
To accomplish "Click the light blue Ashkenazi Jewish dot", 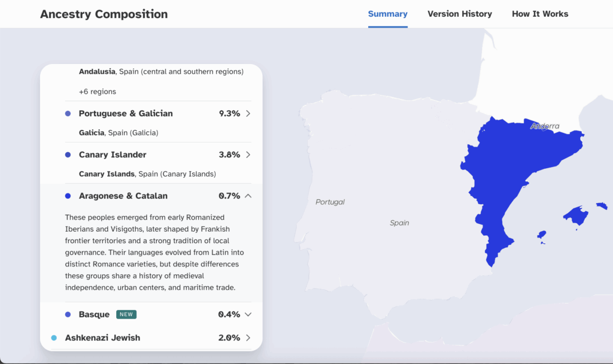I will 54,338.
